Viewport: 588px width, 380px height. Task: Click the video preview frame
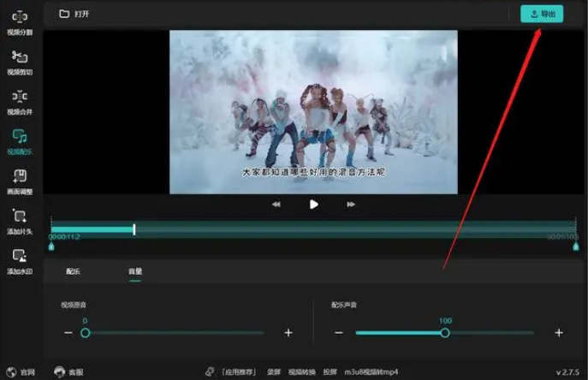313,112
